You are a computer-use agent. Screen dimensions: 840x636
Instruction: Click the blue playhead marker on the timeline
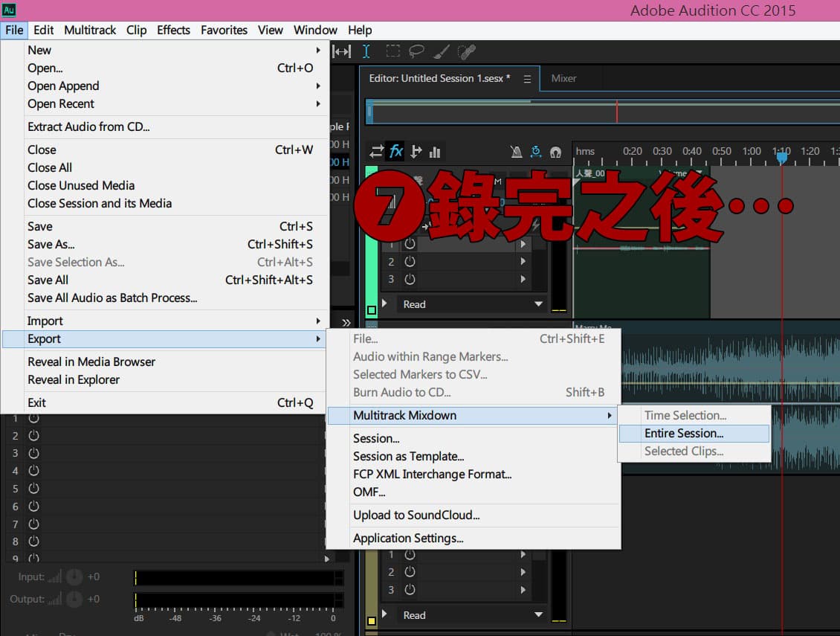point(782,157)
